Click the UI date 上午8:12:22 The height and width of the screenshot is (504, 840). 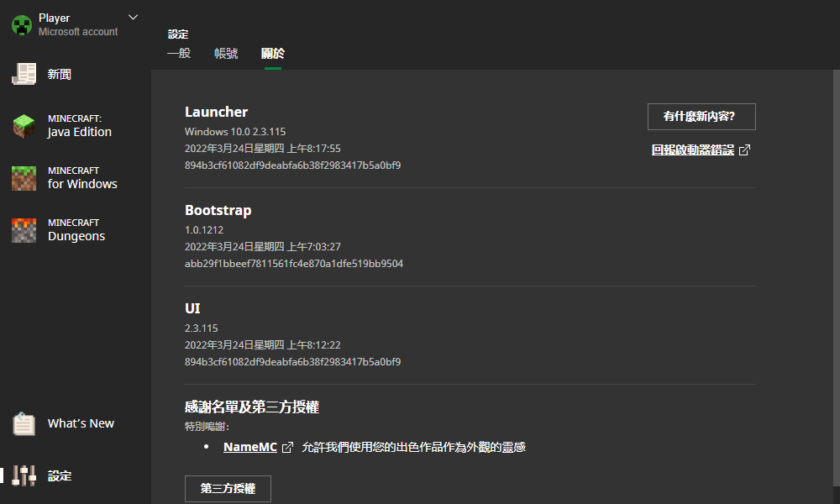click(x=262, y=345)
